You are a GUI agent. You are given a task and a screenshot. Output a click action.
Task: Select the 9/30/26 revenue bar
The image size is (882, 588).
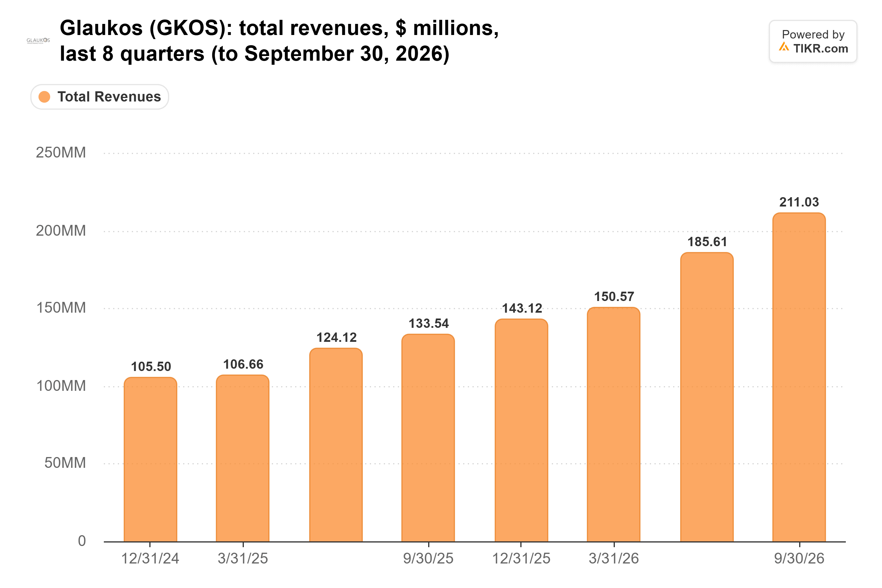click(799, 377)
